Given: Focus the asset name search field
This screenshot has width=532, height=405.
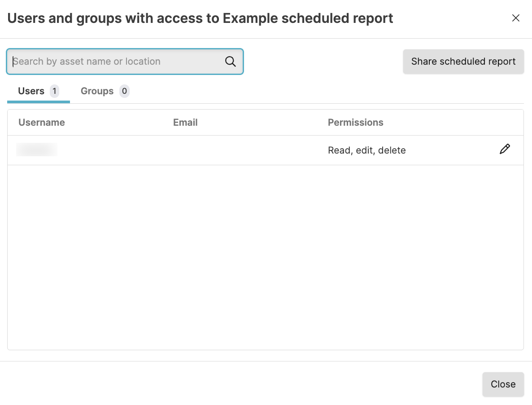Looking at the screenshot, I should (117, 62).
